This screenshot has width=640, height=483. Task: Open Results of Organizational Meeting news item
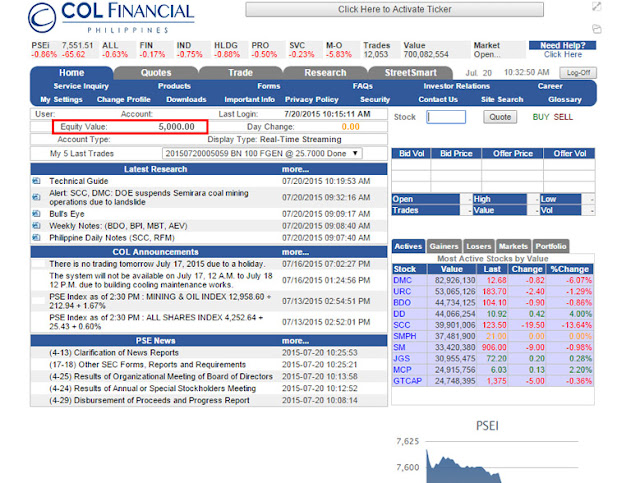[161, 376]
